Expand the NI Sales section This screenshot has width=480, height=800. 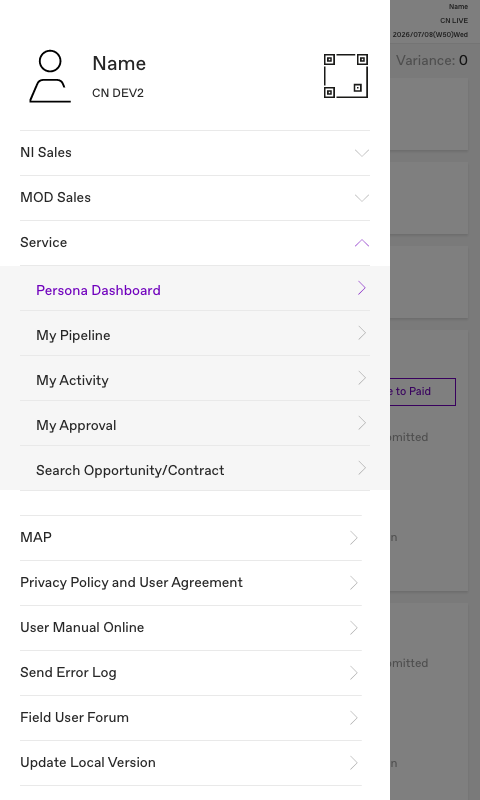[195, 153]
